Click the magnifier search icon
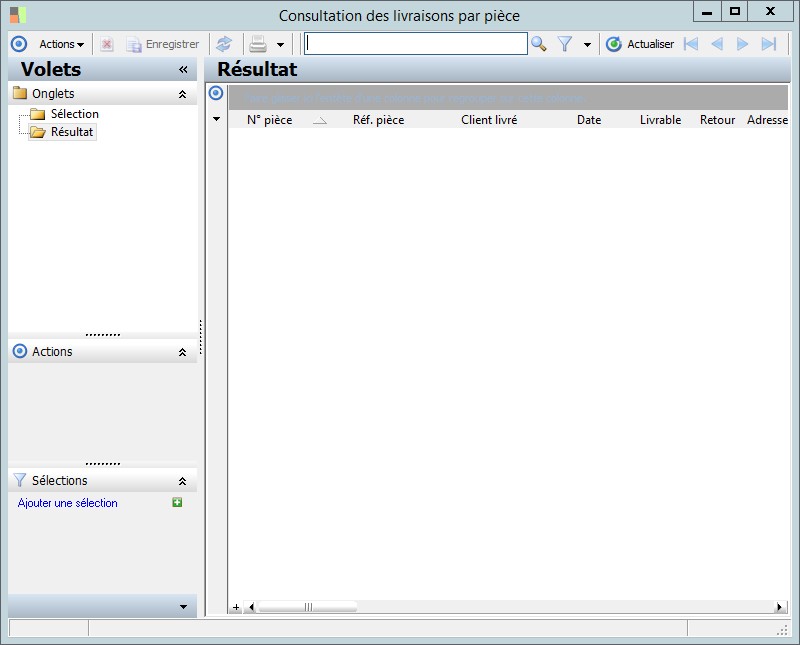Image resolution: width=800 pixels, height=645 pixels. click(538, 44)
